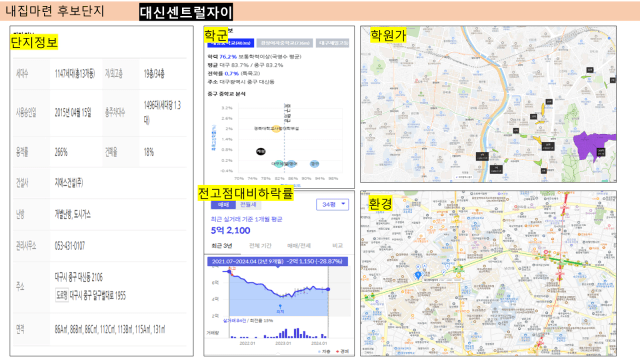The height and width of the screenshot is (360, 640).
Task: Select the 최근 3년 tab
Action: click(222, 245)
